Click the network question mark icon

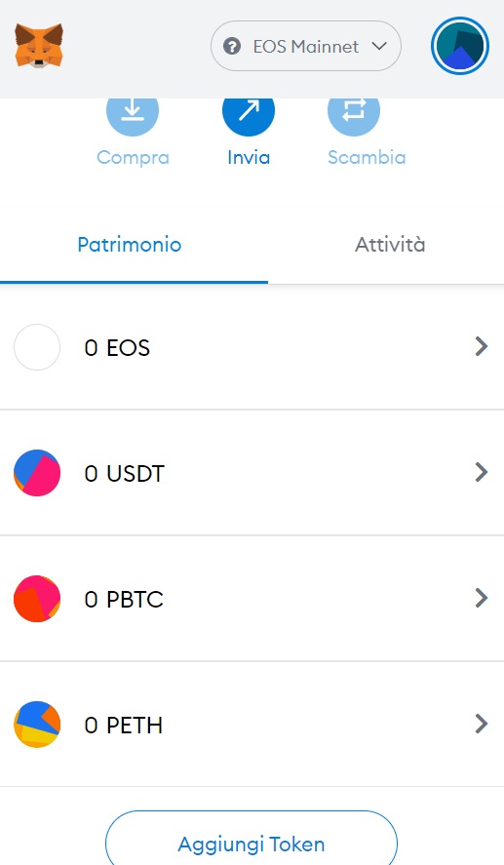click(x=232, y=47)
